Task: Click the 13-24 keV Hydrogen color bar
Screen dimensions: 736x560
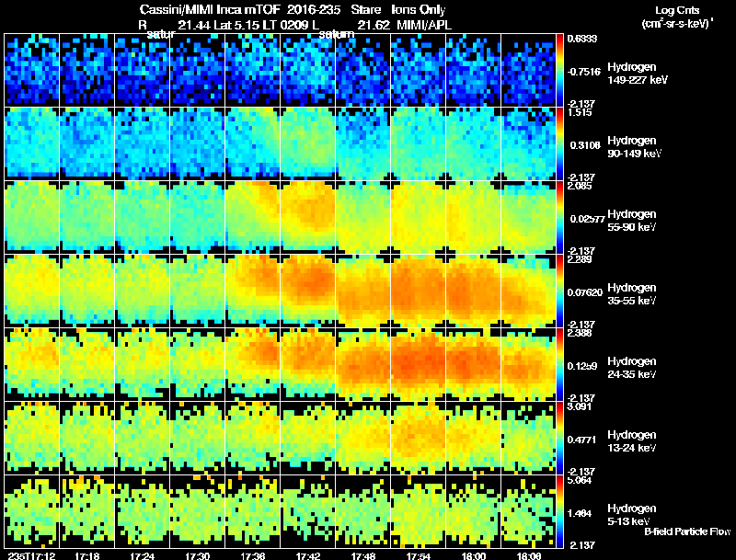Action: pos(559,438)
